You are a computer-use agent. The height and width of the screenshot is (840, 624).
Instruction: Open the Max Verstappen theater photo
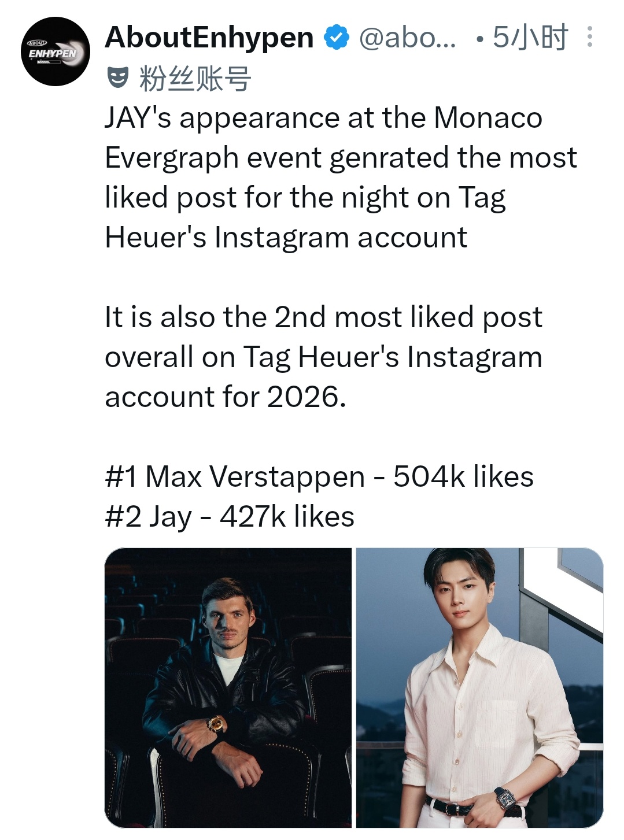pyautogui.click(x=228, y=687)
